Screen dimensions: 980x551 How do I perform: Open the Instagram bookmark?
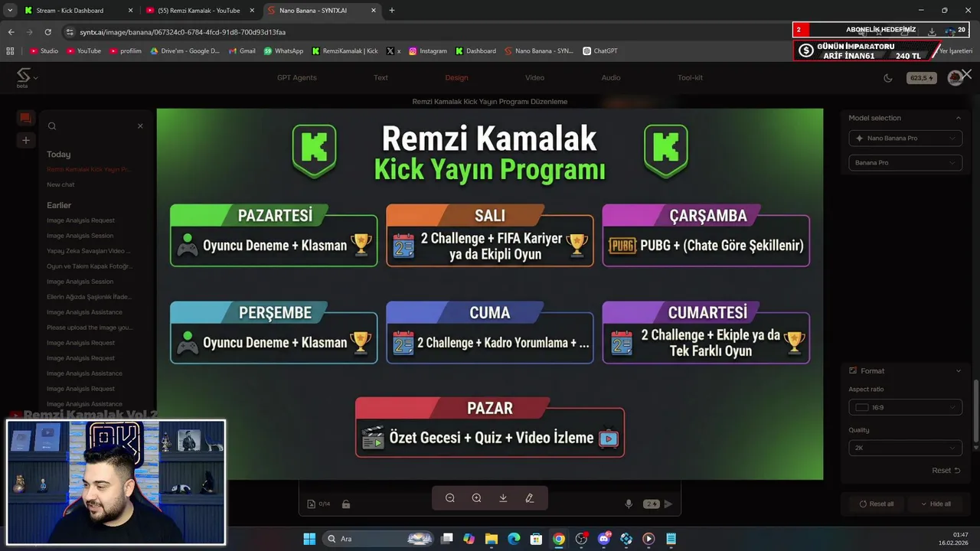pyautogui.click(x=427, y=51)
